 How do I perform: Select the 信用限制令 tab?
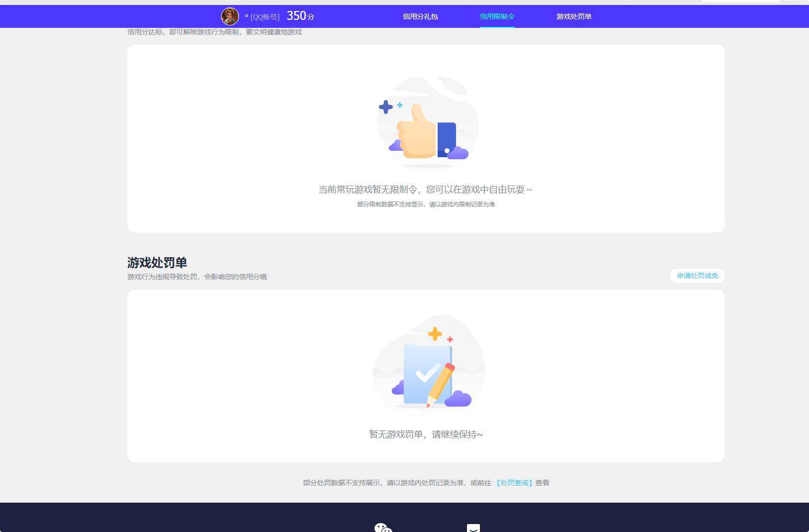click(497, 16)
